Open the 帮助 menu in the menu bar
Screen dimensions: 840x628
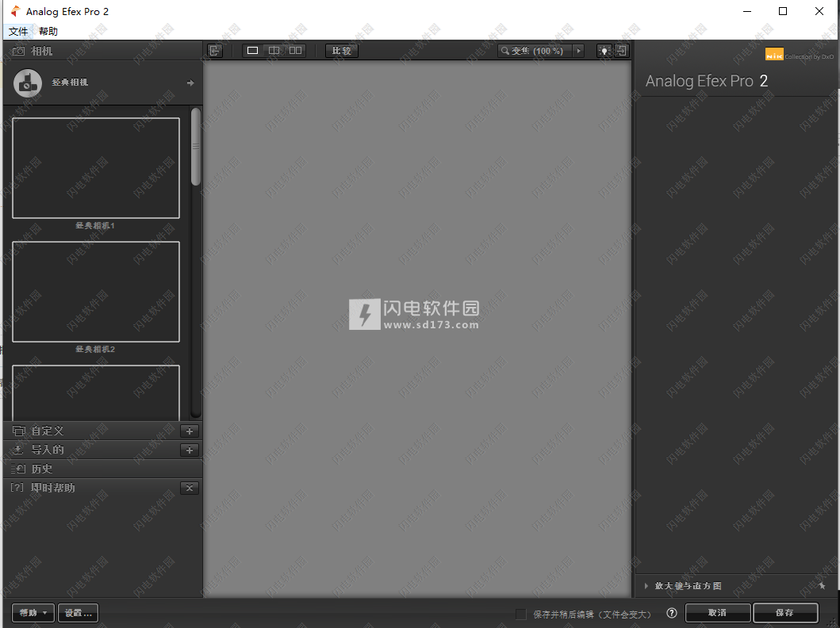pyautogui.click(x=48, y=32)
